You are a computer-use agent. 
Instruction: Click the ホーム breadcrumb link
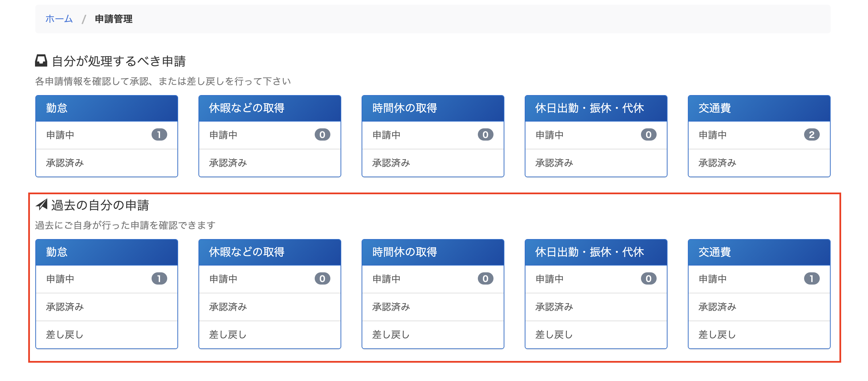[59, 19]
